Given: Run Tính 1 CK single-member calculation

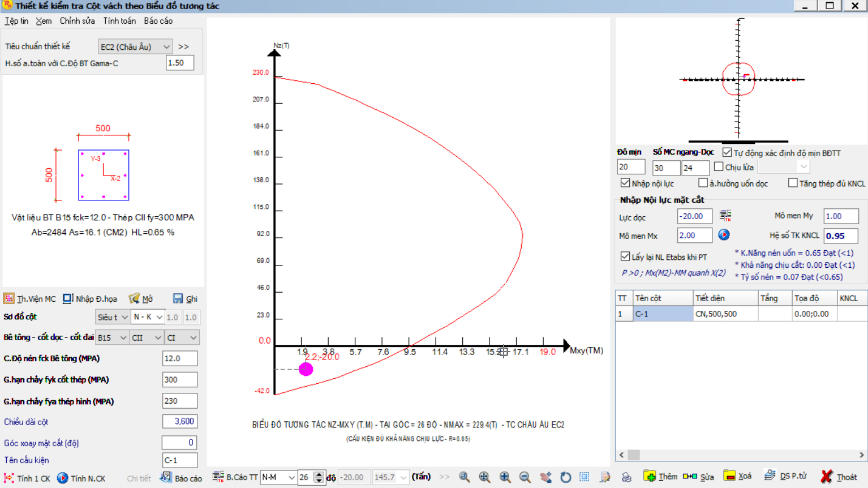Looking at the screenshot, I should [x=27, y=478].
